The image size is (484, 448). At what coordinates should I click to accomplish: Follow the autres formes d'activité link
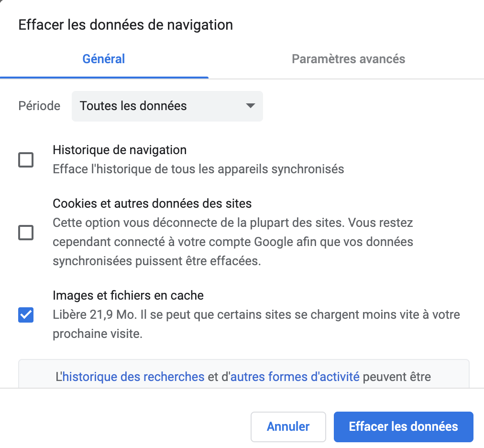[295, 377]
